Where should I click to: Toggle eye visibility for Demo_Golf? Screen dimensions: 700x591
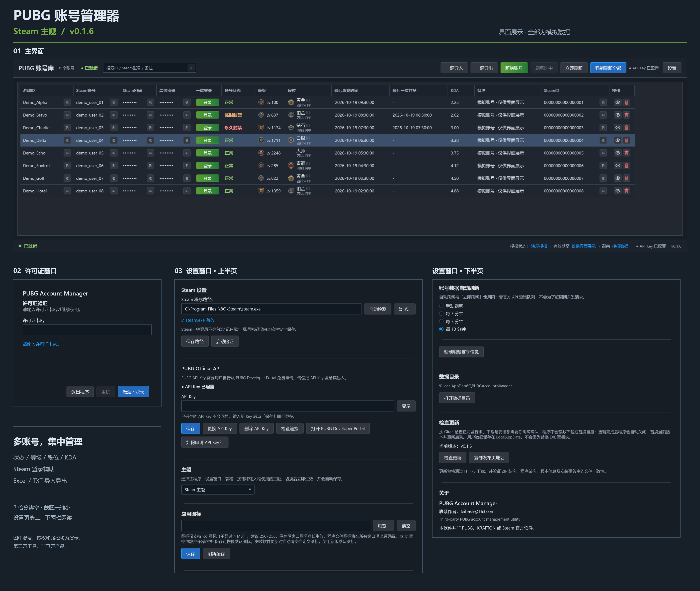pos(618,179)
